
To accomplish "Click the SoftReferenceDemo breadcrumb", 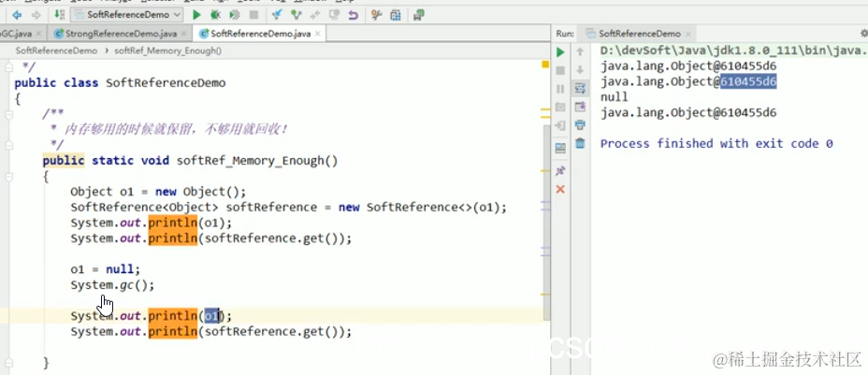I will click(x=56, y=50).
